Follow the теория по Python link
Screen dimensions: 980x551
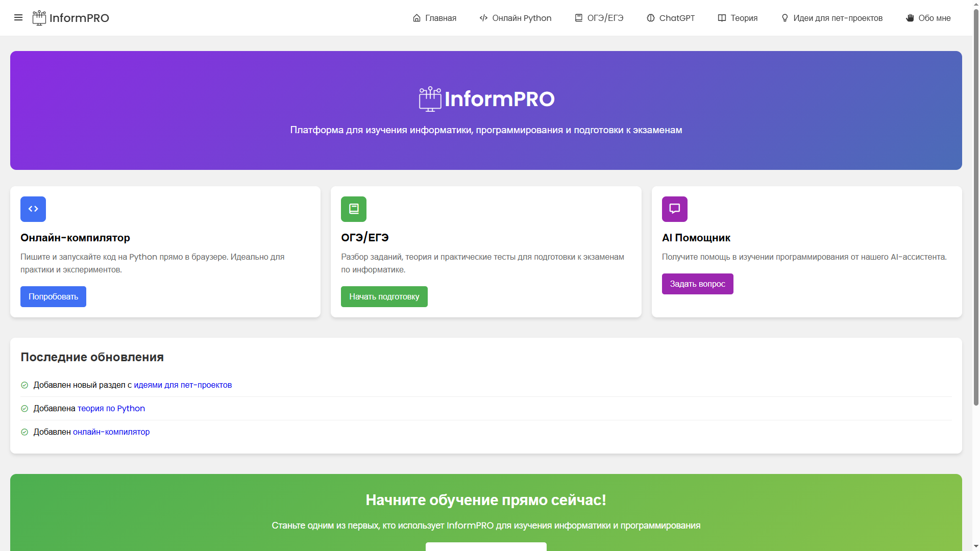(x=111, y=409)
